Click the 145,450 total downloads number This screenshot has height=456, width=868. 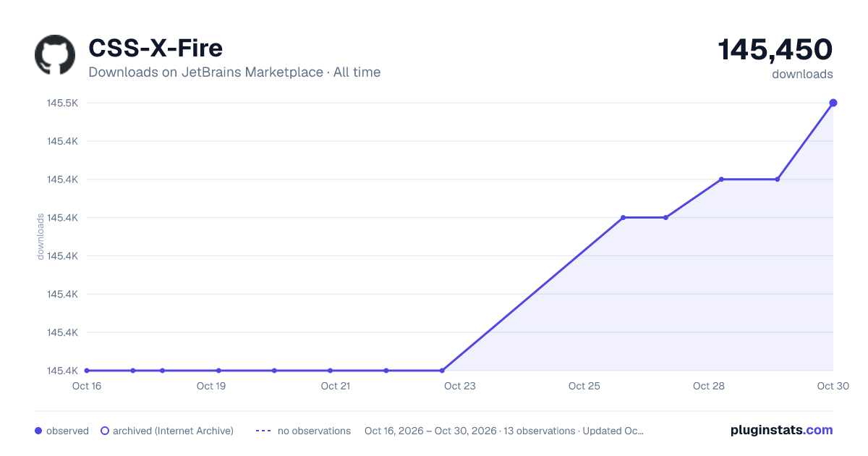click(x=775, y=49)
